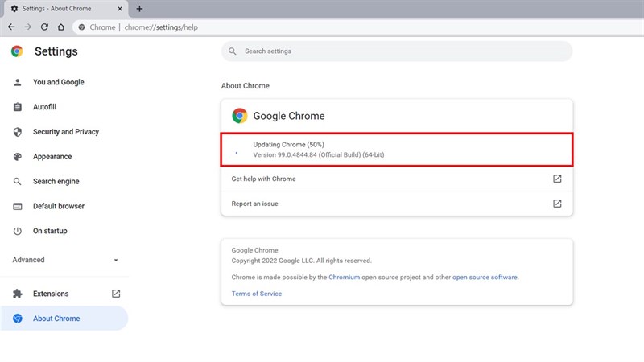
Task: Click the browser forward arrow
Action: pos(27,27)
